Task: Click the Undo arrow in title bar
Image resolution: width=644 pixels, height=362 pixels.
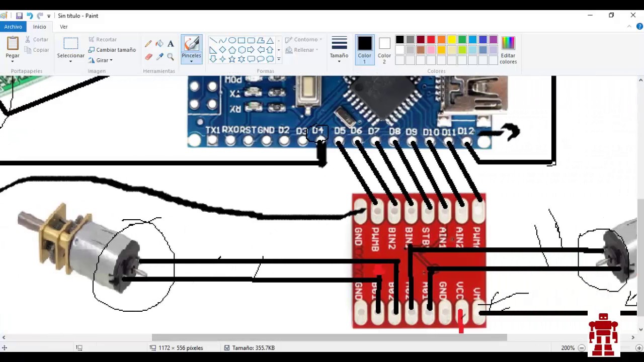Action: [x=30, y=16]
